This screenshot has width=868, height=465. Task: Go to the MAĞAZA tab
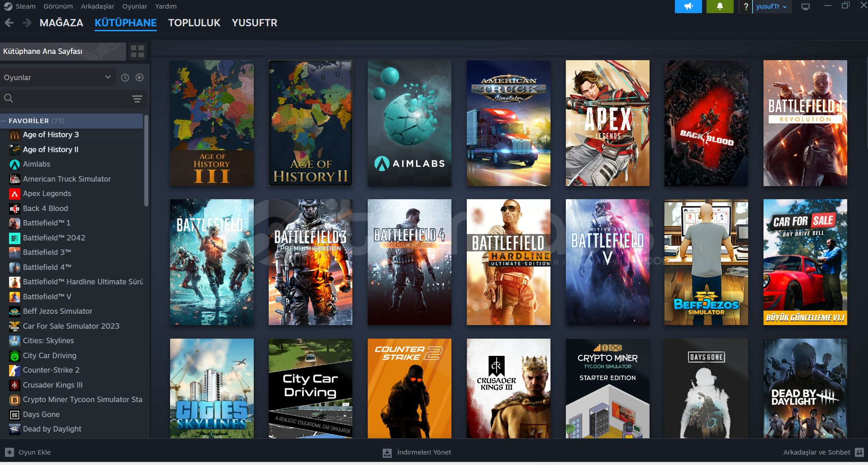pyautogui.click(x=61, y=23)
